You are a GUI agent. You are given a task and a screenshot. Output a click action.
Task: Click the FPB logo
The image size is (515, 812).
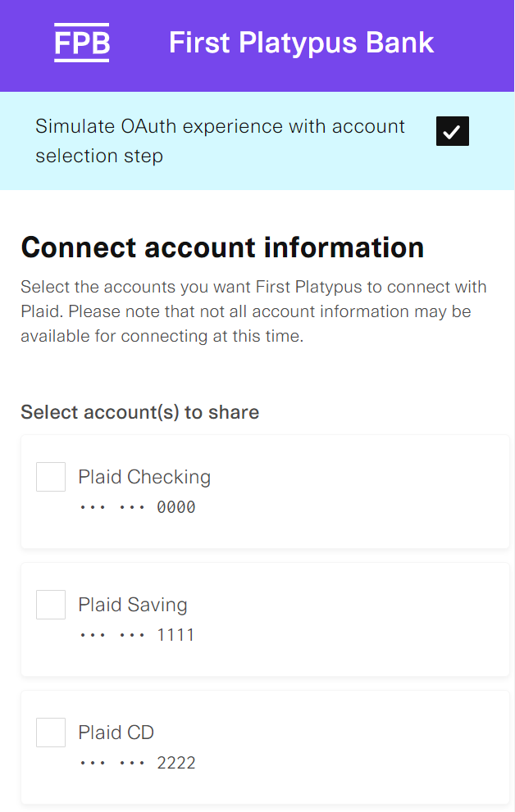pyautogui.click(x=82, y=43)
